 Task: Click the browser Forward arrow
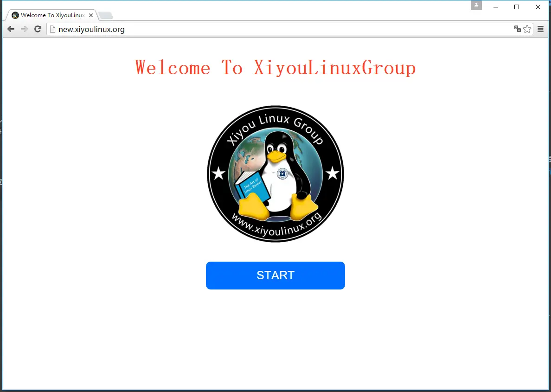pyautogui.click(x=24, y=29)
